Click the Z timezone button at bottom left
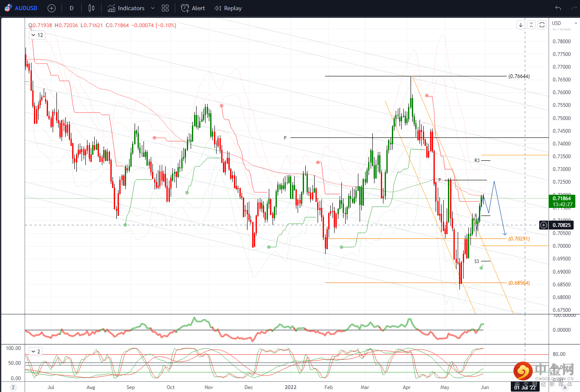Image resolution: width=580 pixels, height=392 pixels. (13, 387)
